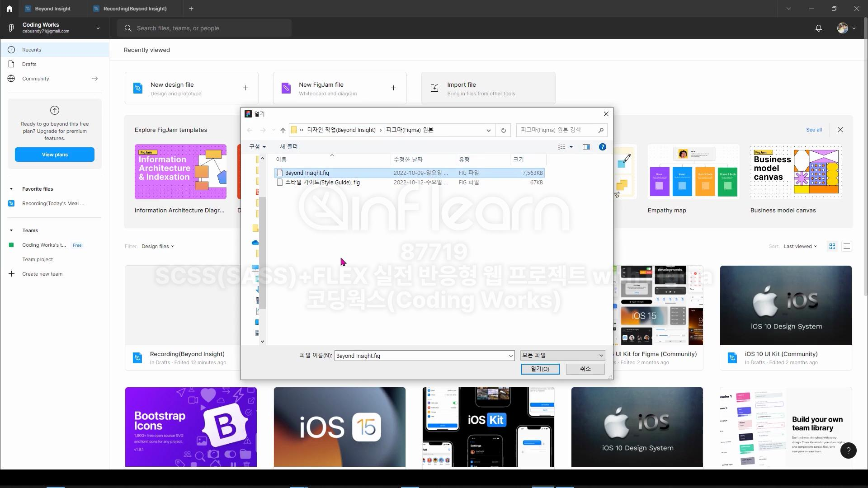Sort by 크기 column header

[x=528, y=160]
